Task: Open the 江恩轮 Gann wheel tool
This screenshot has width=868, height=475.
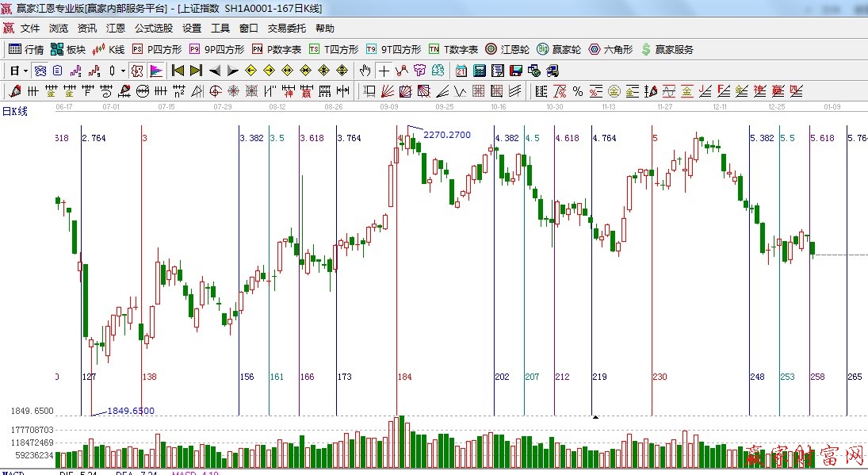Action: pos(507,49)
